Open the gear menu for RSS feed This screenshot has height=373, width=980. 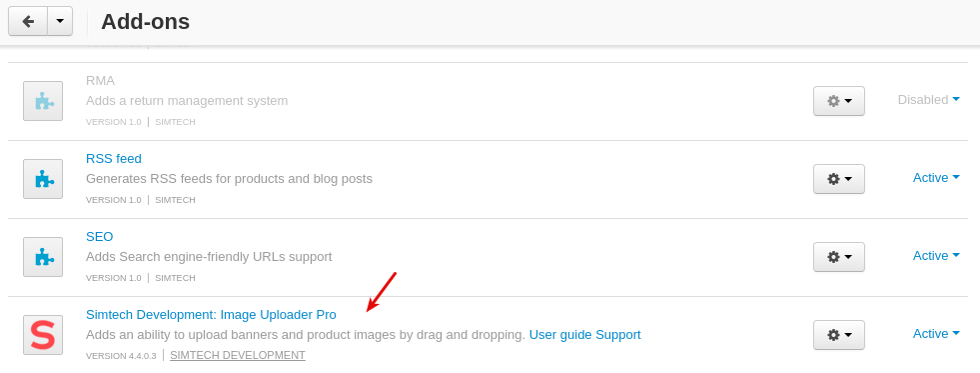click(x=839, y=179)
